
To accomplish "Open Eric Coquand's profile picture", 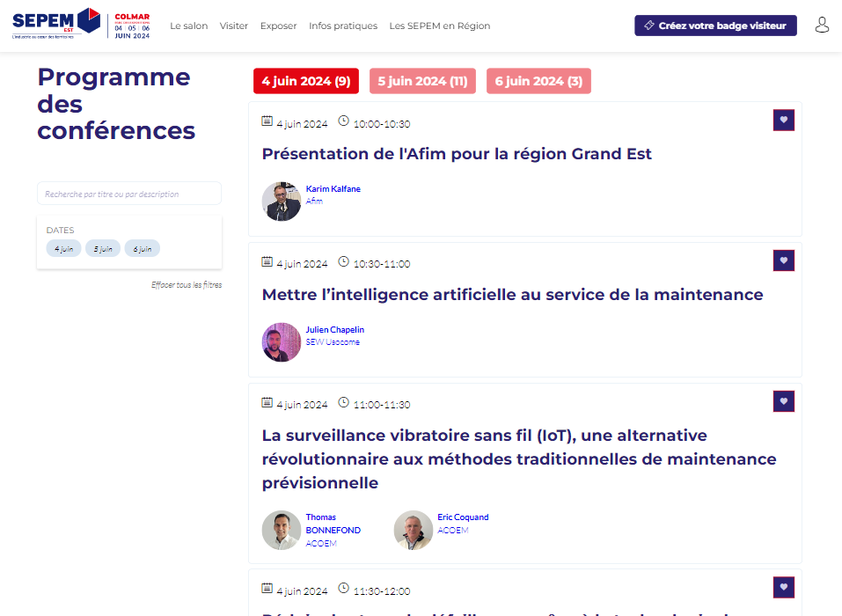I will point(414,531).
